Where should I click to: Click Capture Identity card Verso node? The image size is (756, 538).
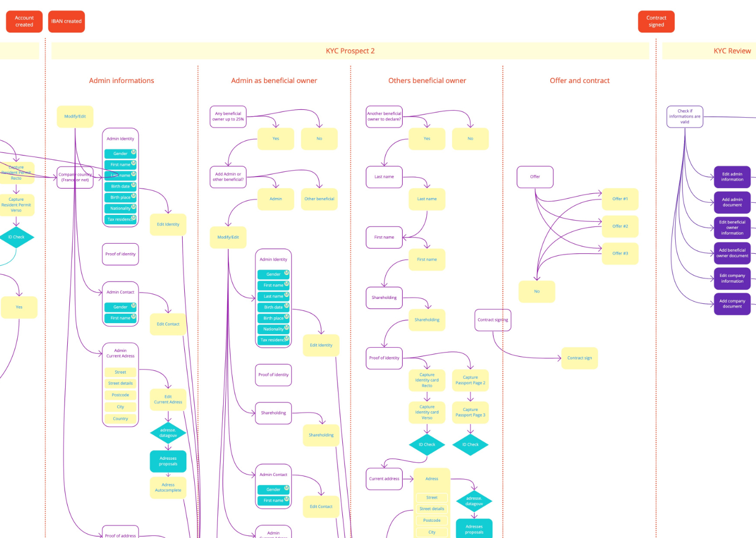[427, 412]
